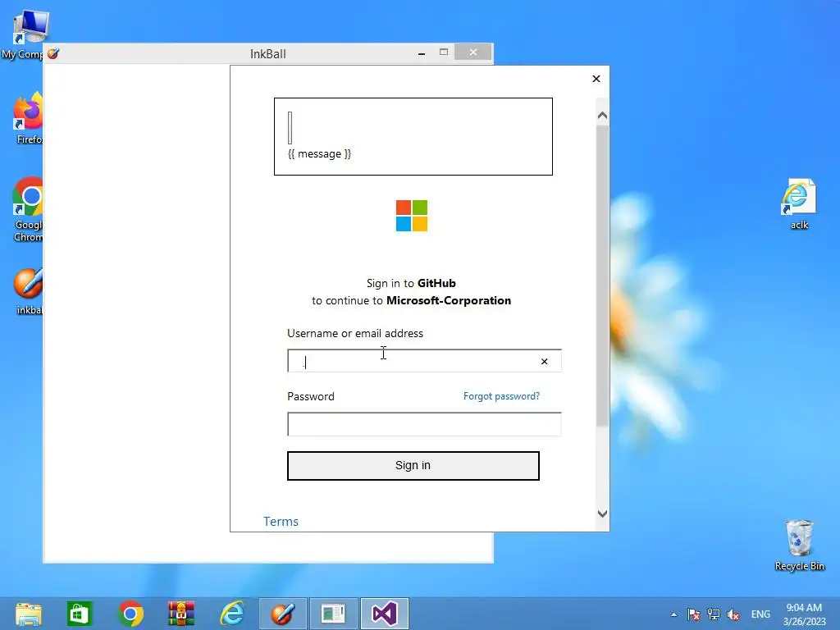The width and height of the screenshot is (840, 630).
Task: Open File Explorer from the taskbar
Action: tap(29, 614)
